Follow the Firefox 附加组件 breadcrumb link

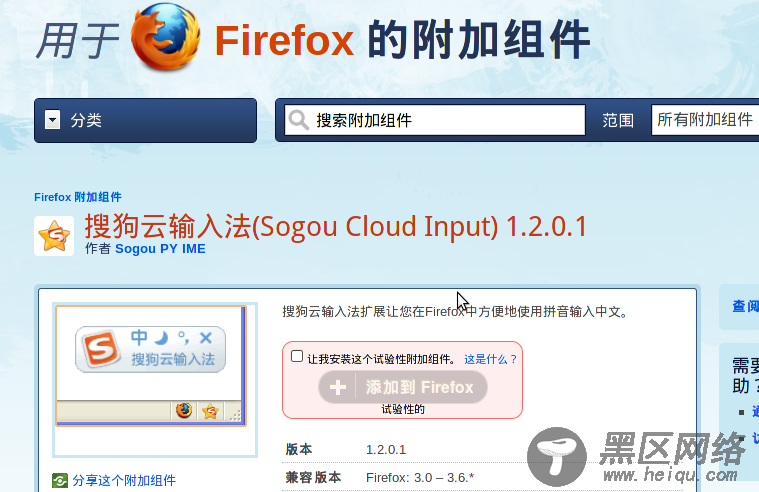click(78, 197)
